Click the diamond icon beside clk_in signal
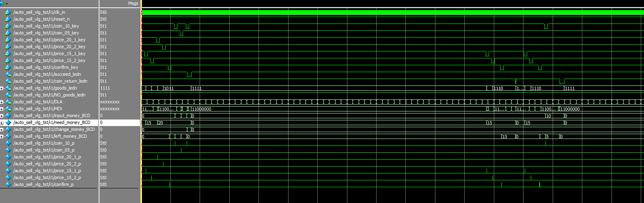 pos(8,12)
